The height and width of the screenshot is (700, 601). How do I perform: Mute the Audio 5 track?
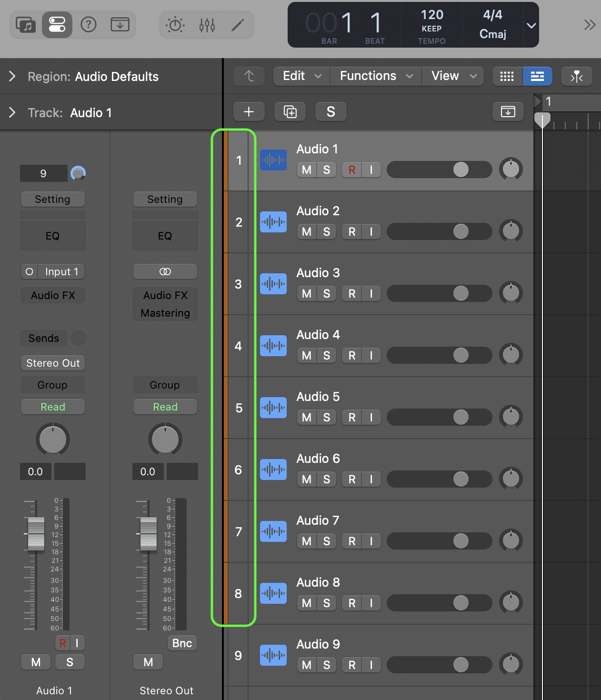coord(307,418)
